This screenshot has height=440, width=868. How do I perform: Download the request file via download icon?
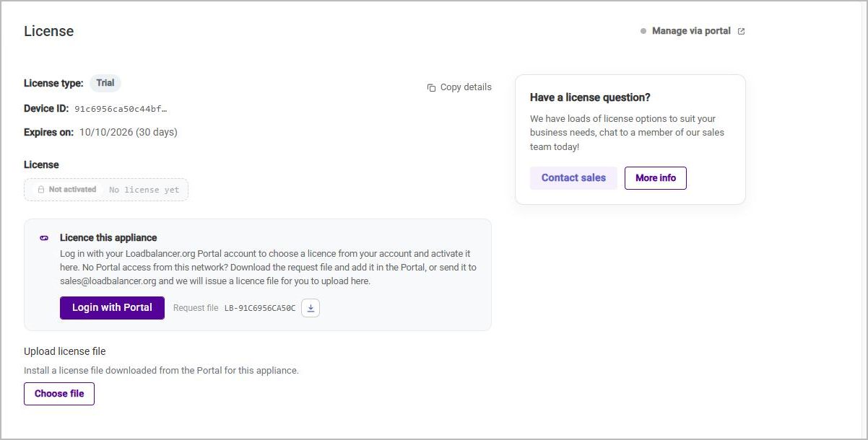tap(311, 308)
